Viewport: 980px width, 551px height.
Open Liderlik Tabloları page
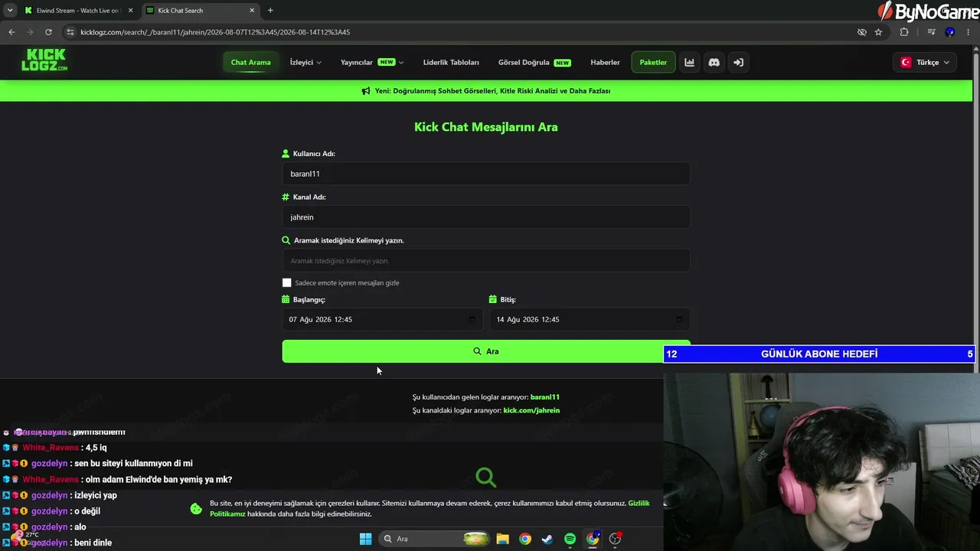tap(451, 63)
